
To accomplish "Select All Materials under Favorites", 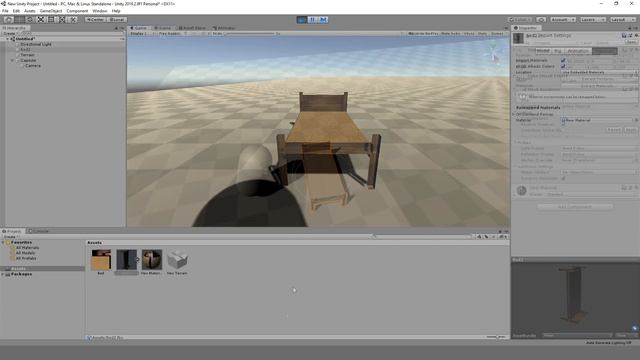I will point(27,248).
